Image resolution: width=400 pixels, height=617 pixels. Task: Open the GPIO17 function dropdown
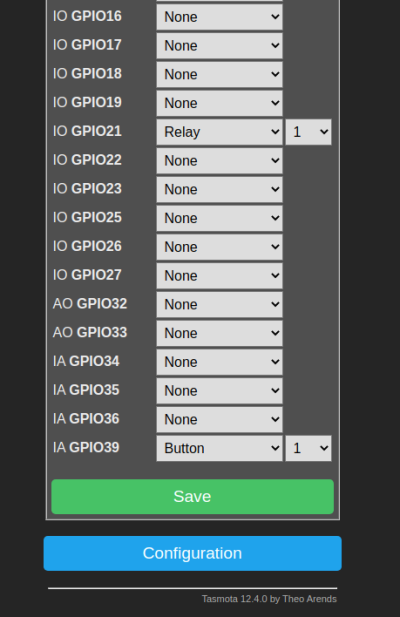coord(219,46)
